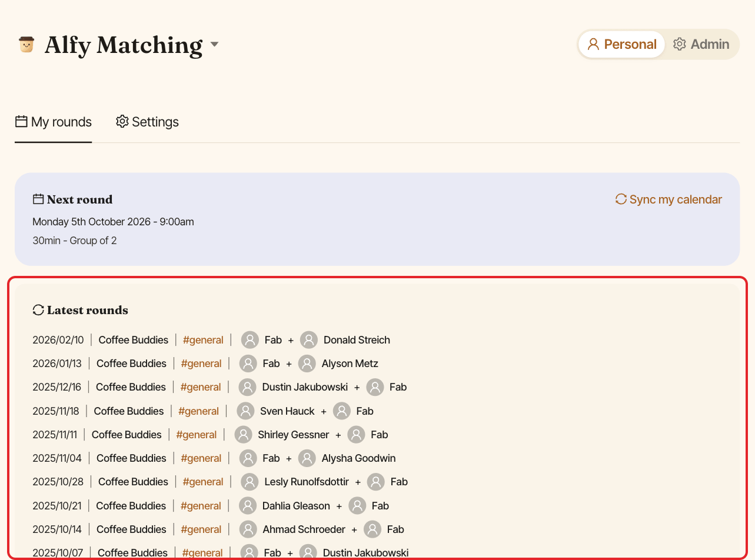Switch to Personal mode

coord(621,44)
